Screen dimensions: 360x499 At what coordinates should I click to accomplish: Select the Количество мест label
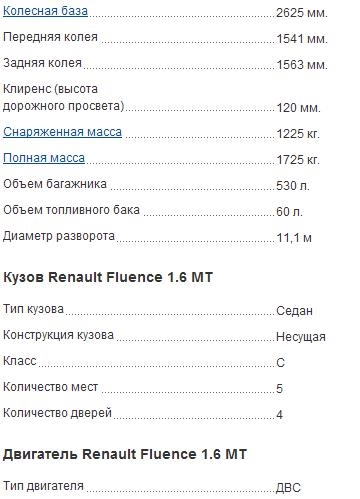click(50, 387)
